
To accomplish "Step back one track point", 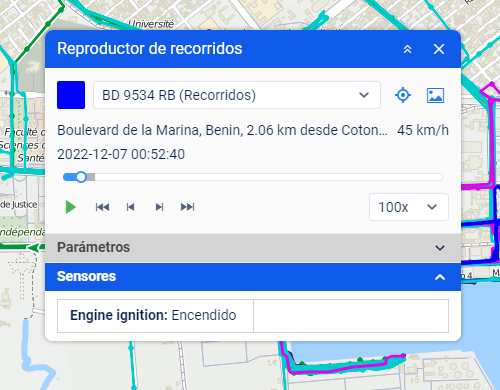I will click(x=130, y=207).
